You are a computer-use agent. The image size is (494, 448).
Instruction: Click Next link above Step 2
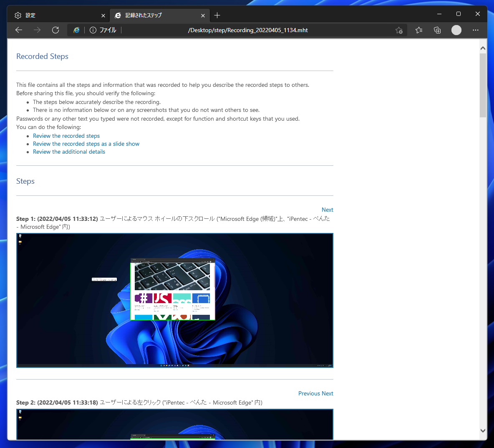tap(328, 393)
